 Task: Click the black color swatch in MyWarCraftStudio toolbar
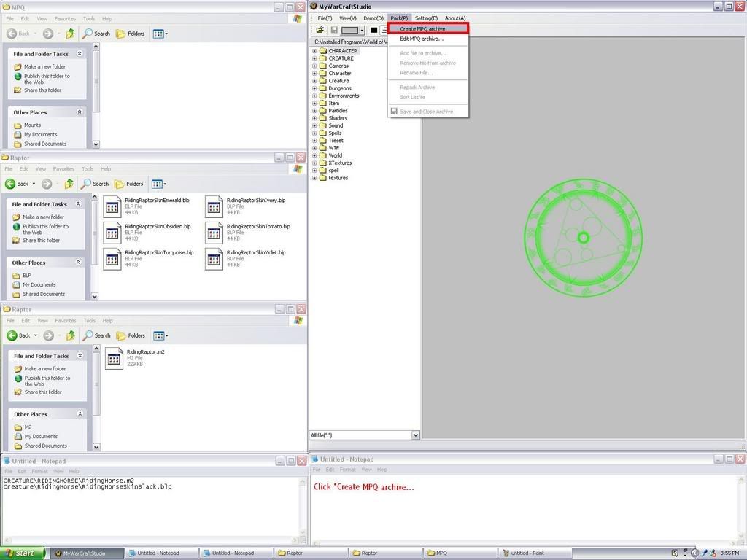click(374, 30)
